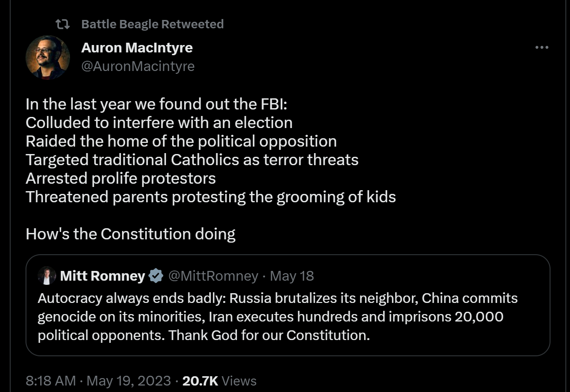This screenshot has height=392, width=570.
Task: Click Mitt Romney's small avatar icon
Action: click(47, 276)
